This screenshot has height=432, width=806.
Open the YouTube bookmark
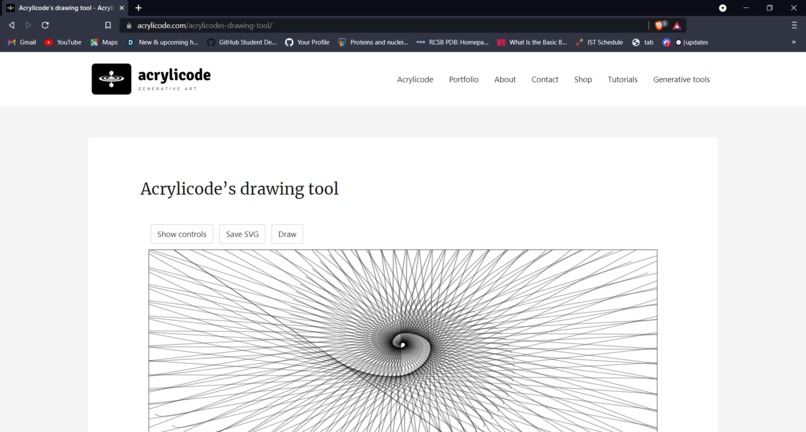[x=63, y=42]
